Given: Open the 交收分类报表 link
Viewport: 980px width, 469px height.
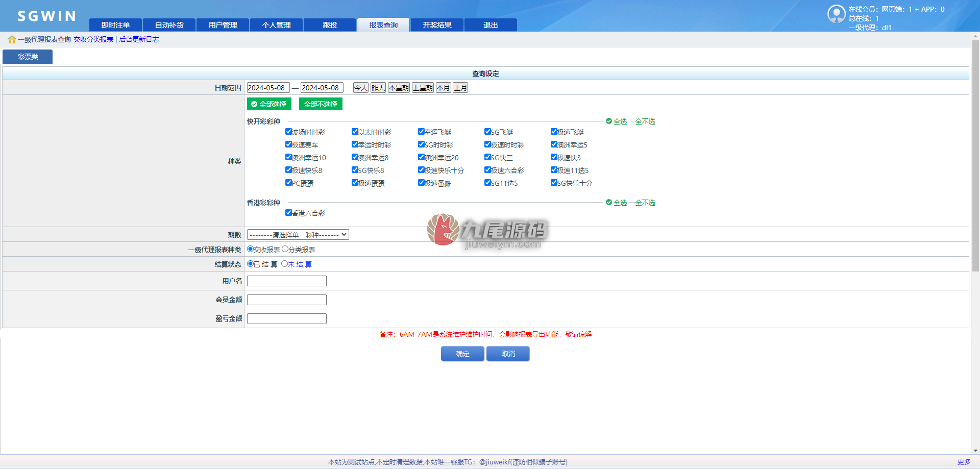Looking at the screenshot, I should [x=93, y=39].
